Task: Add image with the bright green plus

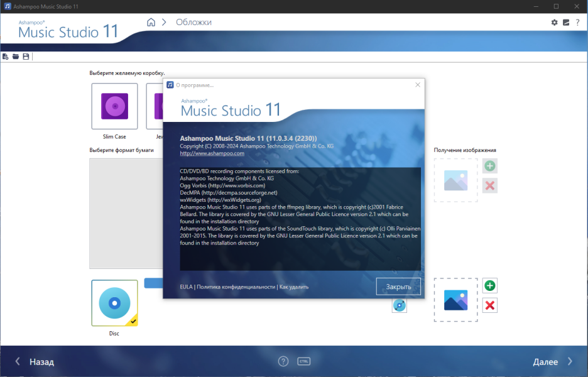Action: [x=490, y=285]
